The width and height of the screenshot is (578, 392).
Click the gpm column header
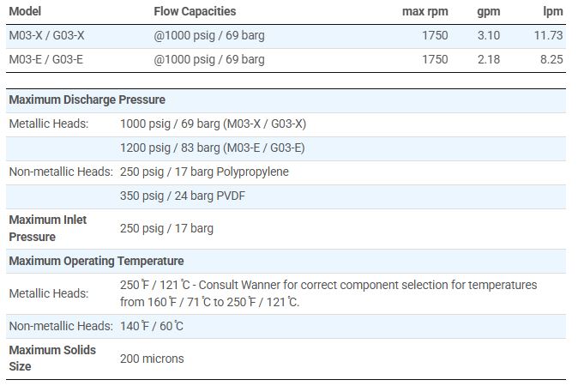489,11
